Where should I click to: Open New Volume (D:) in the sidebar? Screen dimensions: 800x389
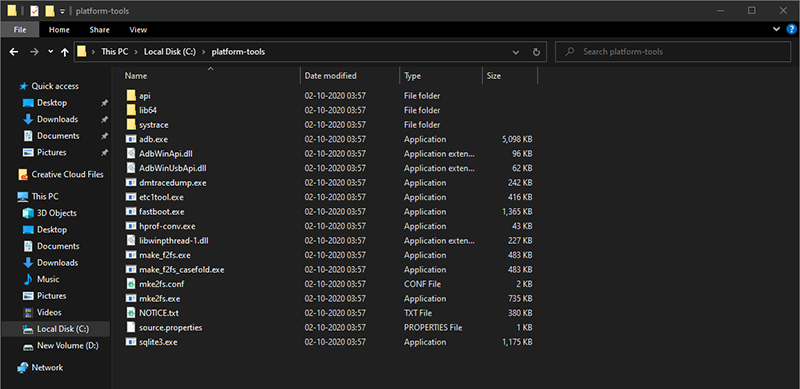pyautogui.click(x=67, y=346)
